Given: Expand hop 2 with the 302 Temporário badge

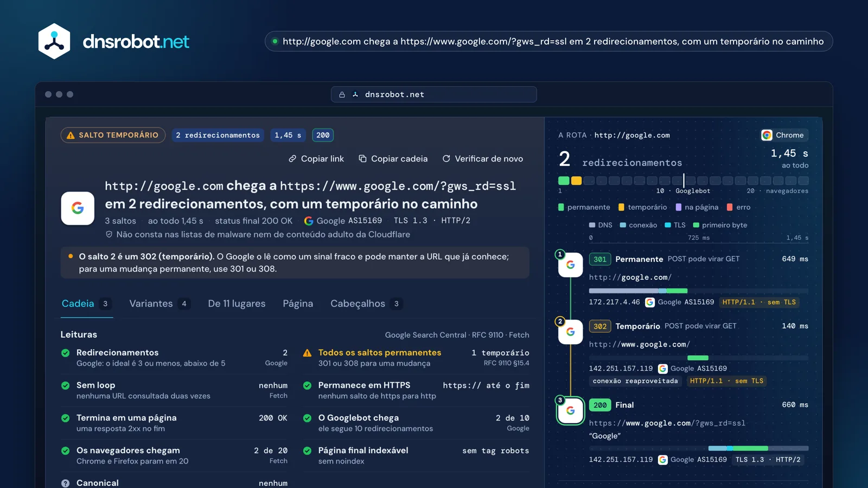Looking at the screenshot, I should pos(684,352).
